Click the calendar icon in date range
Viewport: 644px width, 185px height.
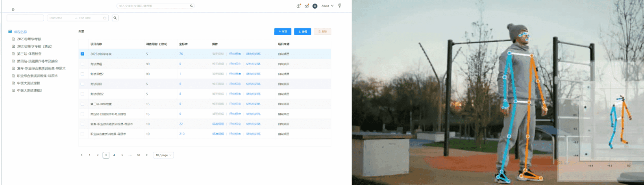(105, 18)
